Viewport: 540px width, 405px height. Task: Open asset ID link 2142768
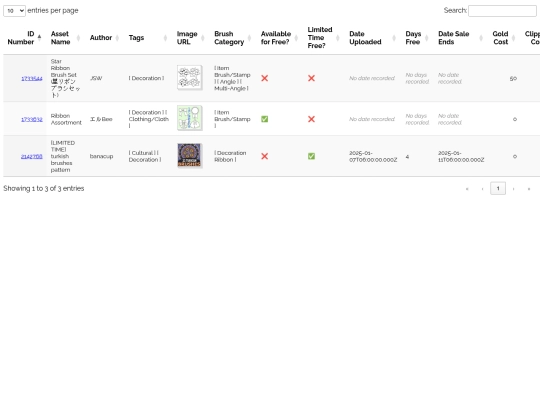coord(32,156)
